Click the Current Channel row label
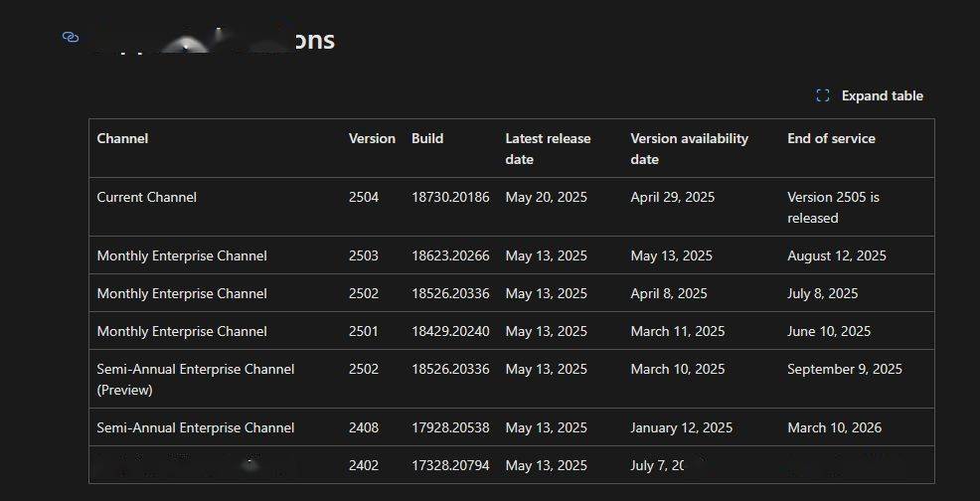 (x=146, y=197)
